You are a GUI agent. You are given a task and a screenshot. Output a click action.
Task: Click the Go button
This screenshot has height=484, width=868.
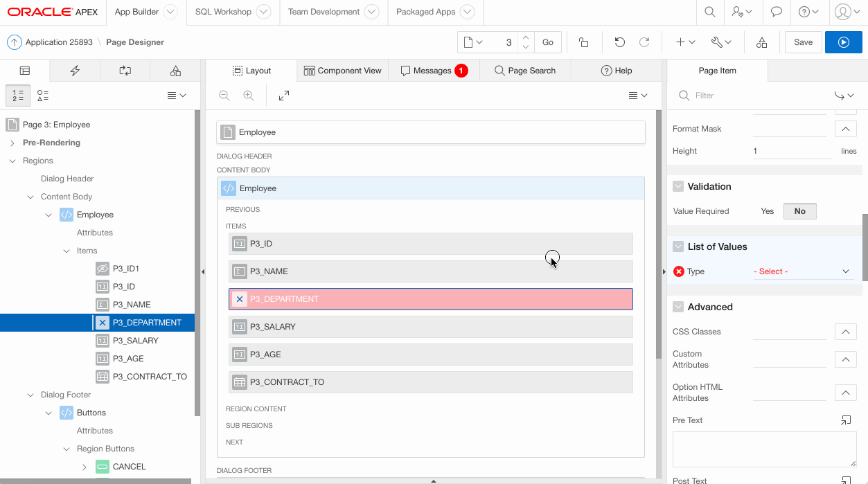coord(547,42)
